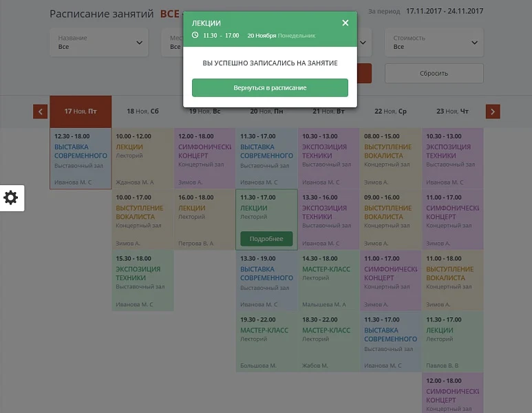
Task: Go to next week arrow
Action: pos(493,112)
